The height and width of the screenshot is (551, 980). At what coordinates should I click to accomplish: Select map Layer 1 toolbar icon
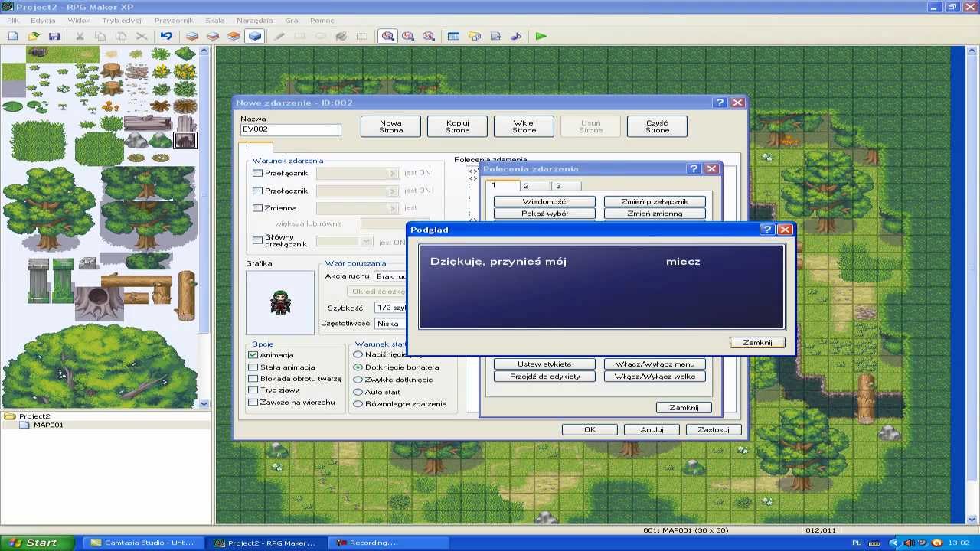click(192, 36)
